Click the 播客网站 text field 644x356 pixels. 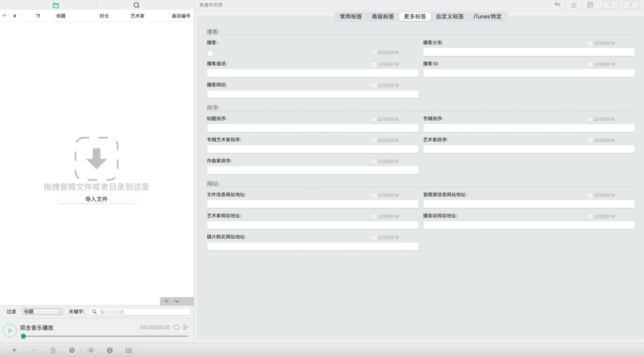pos(312,94)
